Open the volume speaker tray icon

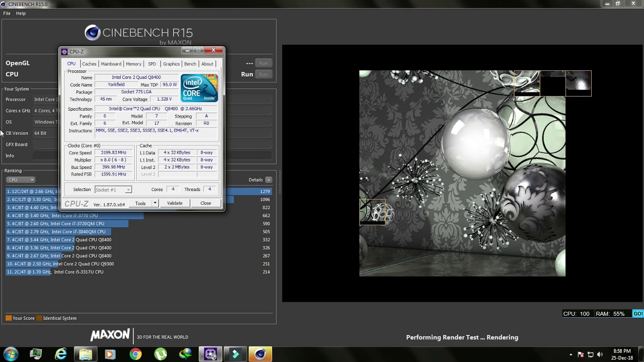click(x=600, y=354)
